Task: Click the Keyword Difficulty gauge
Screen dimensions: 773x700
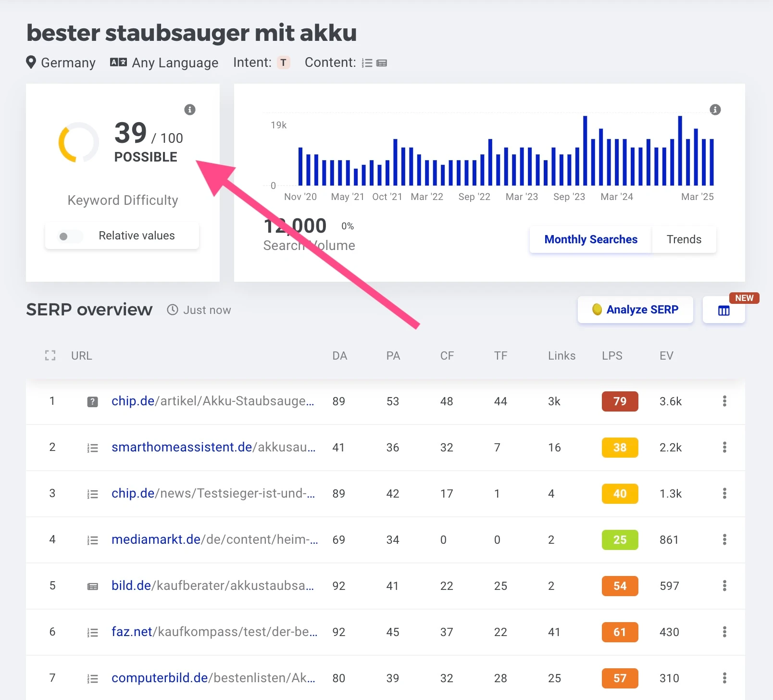Action: pyautogui.click(x=78, y=143)
